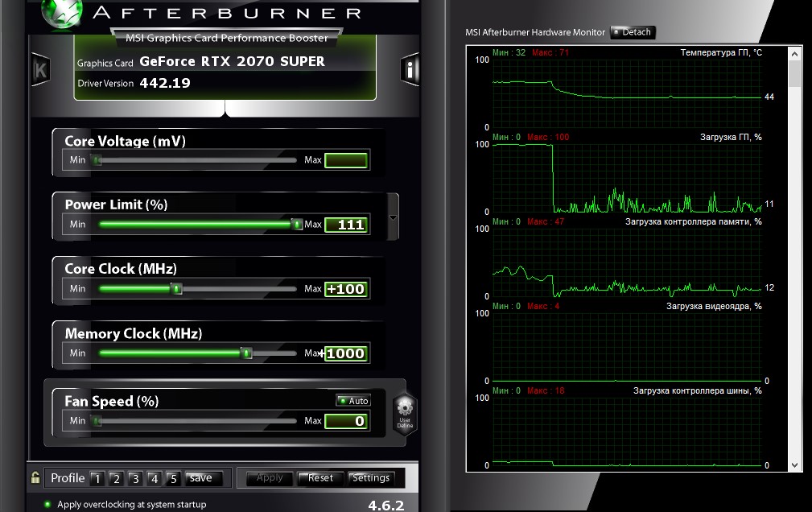Click the version number 4.6.2
Image resolution: width=812 pixels, height=512 pixels.
385,506
